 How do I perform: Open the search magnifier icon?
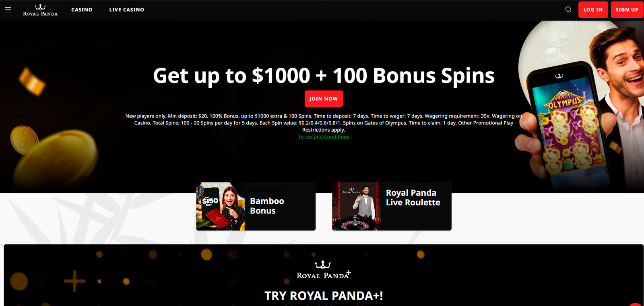point(568,10)
